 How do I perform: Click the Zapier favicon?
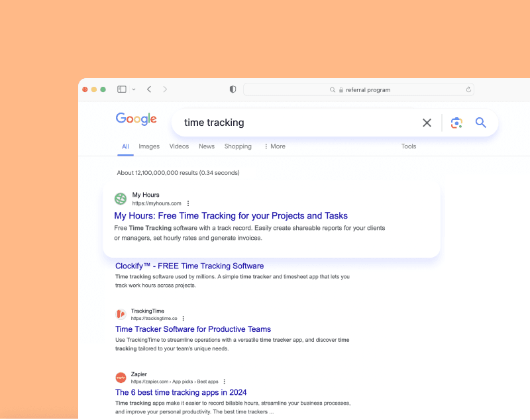pyautogui.click(x=121, y=378)
